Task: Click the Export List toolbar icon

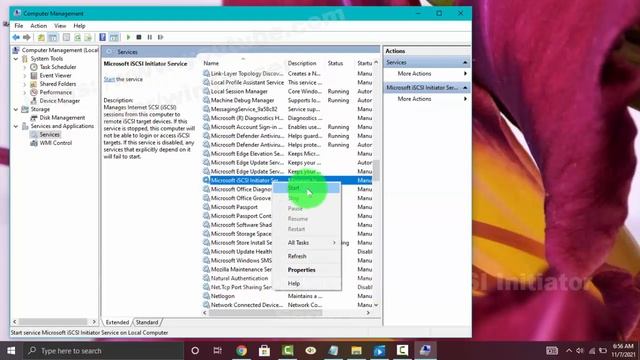Action: 88,38
